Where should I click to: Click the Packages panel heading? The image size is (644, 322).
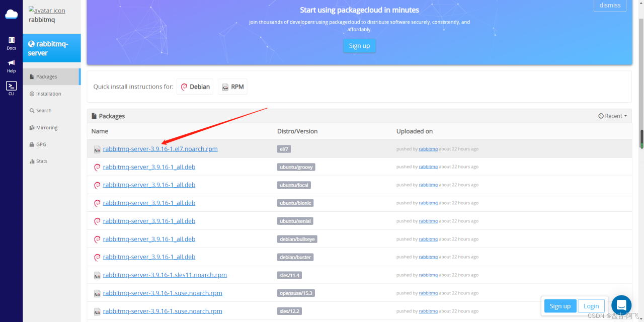pyautogui.click(x=108, y=116)
